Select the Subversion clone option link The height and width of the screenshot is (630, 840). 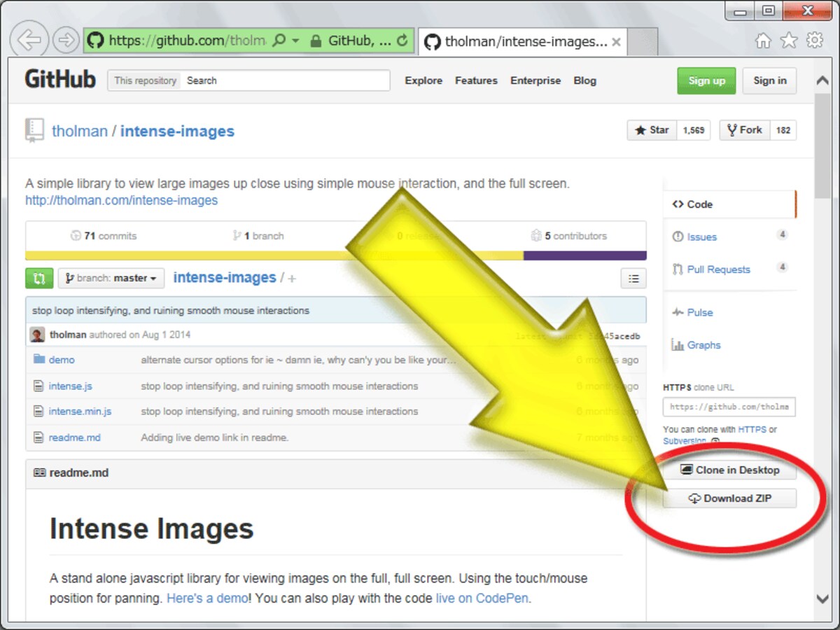pos(685,441)
